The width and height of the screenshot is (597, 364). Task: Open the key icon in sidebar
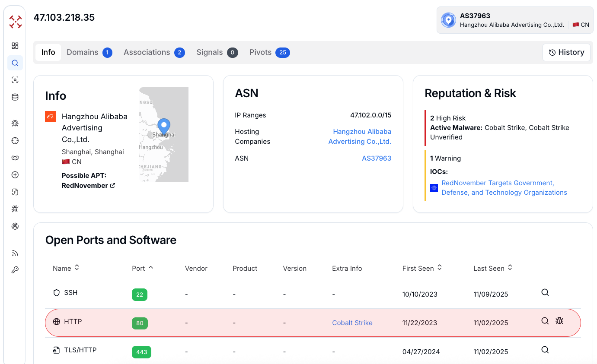point(15,270)
